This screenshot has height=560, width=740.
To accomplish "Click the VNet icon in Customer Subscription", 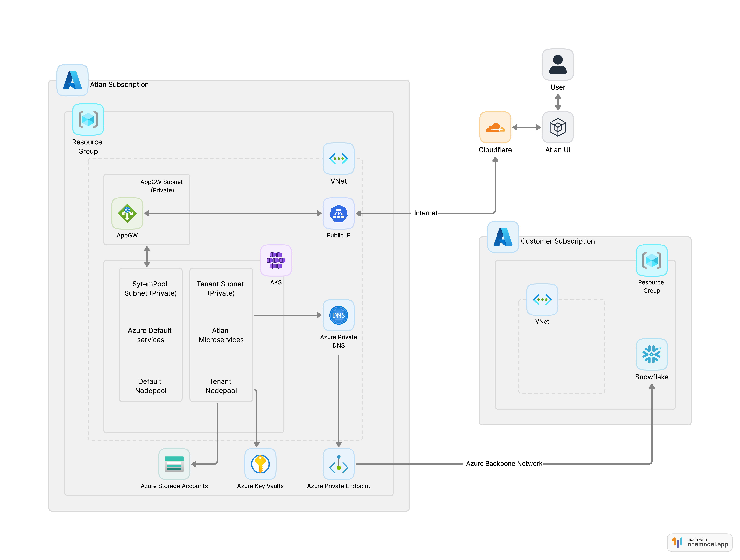I will pyautogui.click(x=542, y=299).
